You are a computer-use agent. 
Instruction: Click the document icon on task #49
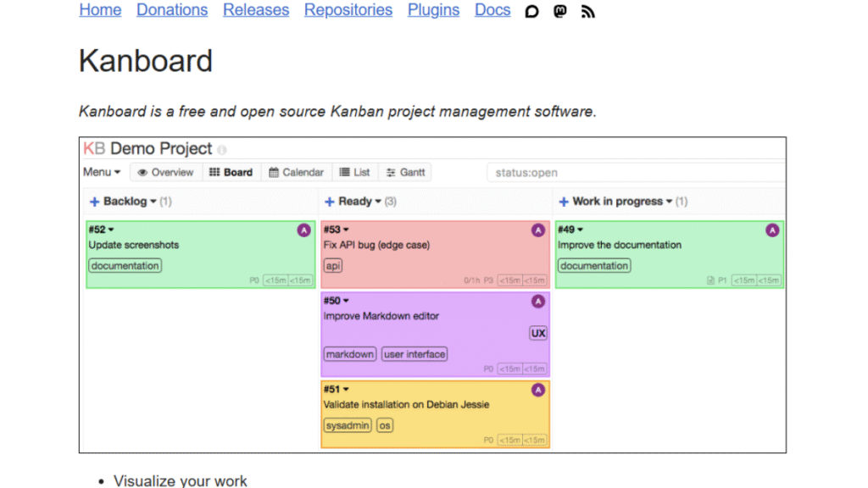click(710, 280)
